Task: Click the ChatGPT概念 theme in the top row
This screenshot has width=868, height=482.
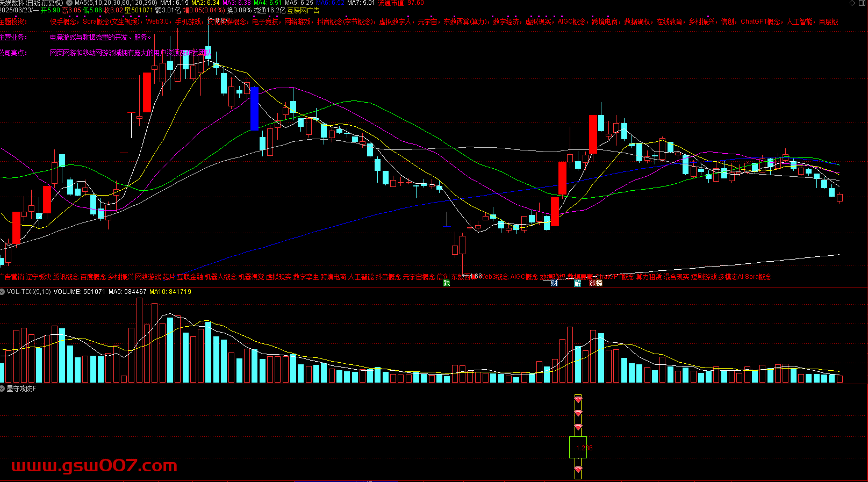Action: point(761,22)
